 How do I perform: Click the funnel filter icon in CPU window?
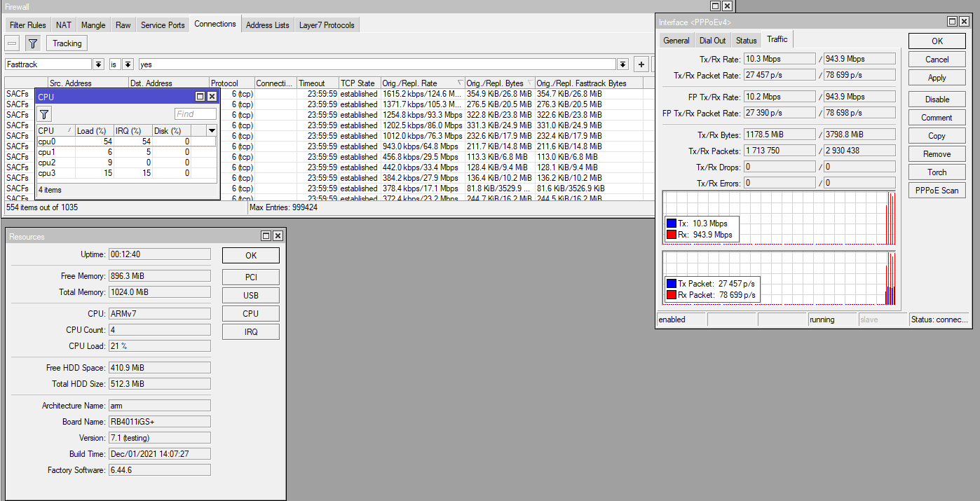point(44,114)
